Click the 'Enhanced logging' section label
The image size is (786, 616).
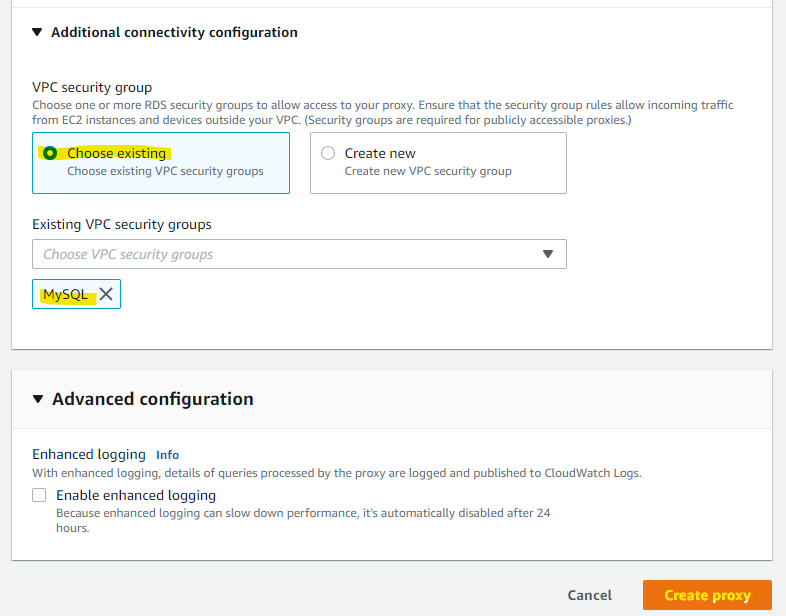(89, 454)
